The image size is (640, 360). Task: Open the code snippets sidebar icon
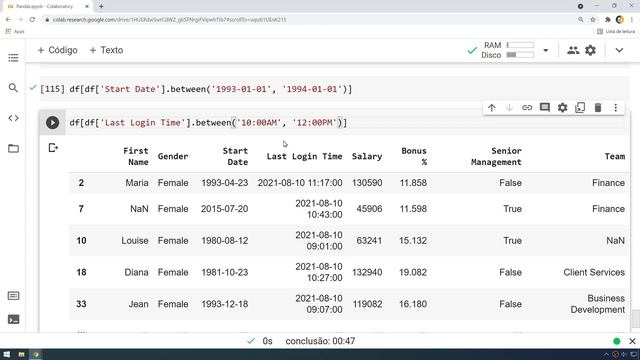point(13,118)
